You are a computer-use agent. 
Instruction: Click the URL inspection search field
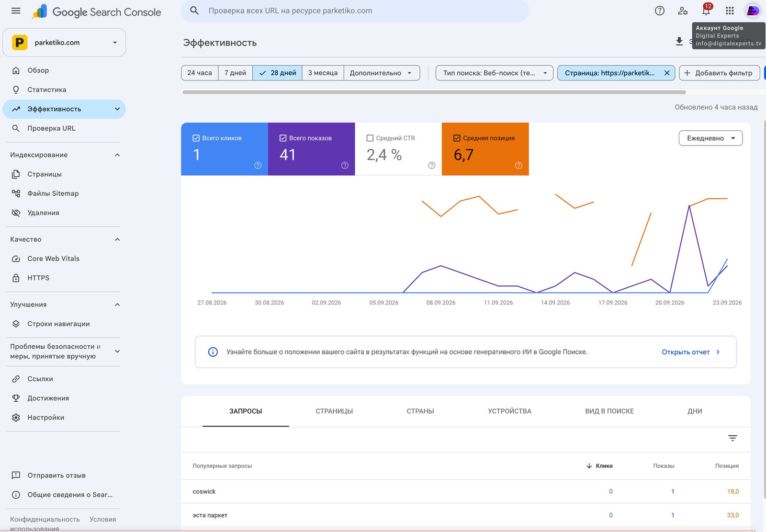pyautogui.click(x=355, y=11)
